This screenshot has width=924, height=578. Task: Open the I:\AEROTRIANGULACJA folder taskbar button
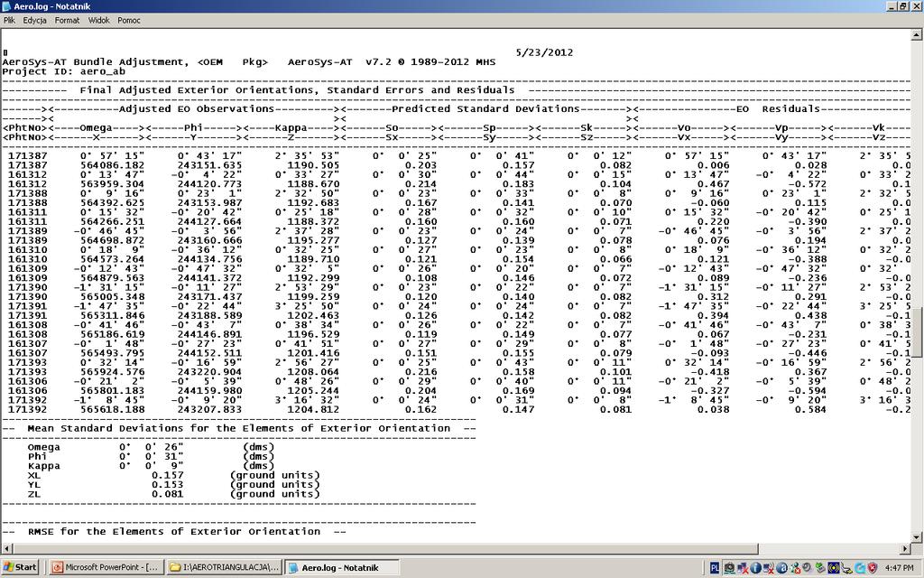tap(224, 567)
